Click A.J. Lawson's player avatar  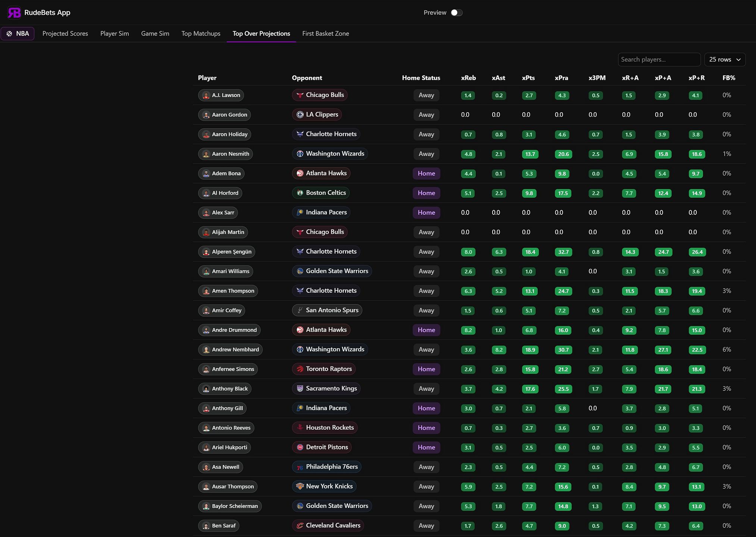[x=206, y=95]
